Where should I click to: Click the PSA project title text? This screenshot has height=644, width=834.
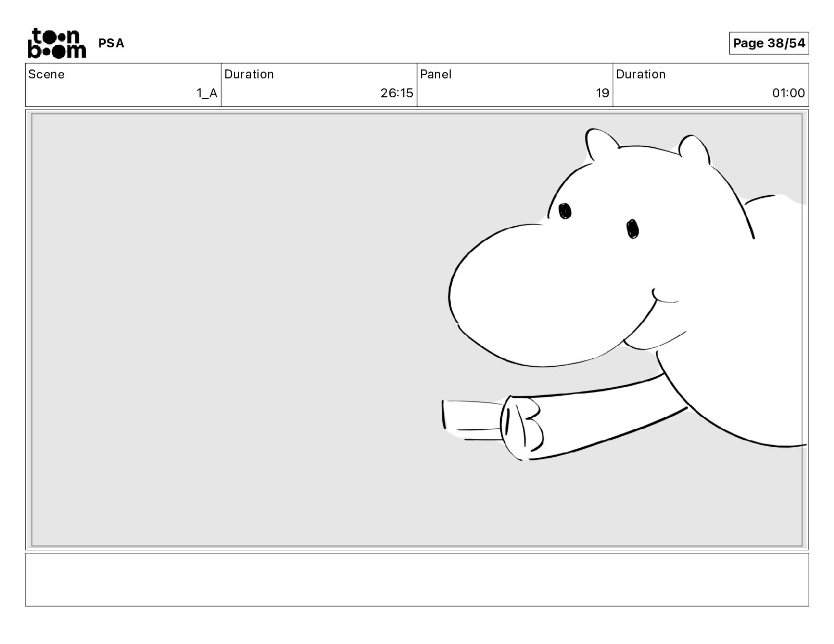112,43
